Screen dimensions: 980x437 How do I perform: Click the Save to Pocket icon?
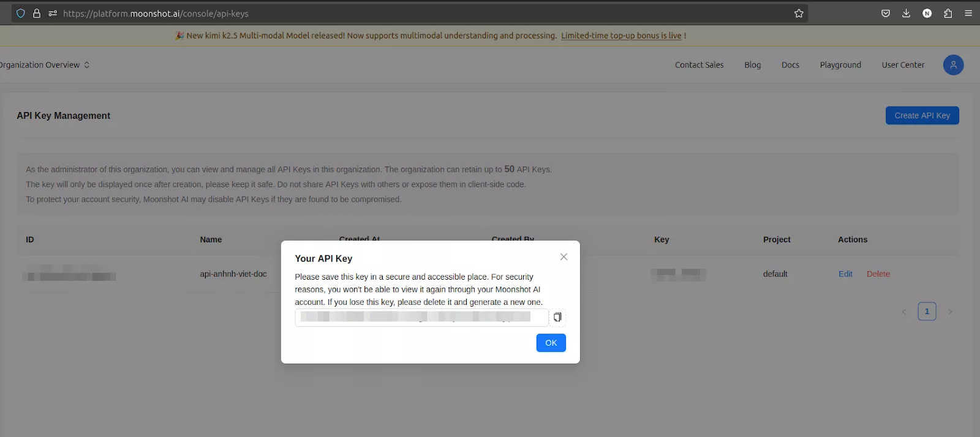[885, 13]
